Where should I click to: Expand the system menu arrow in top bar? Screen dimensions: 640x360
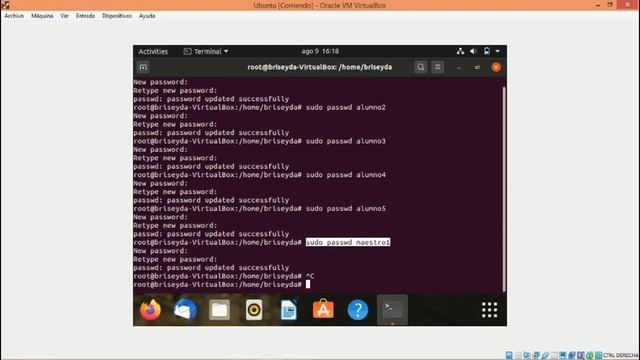pyautogui.click(x=498, y=51)
